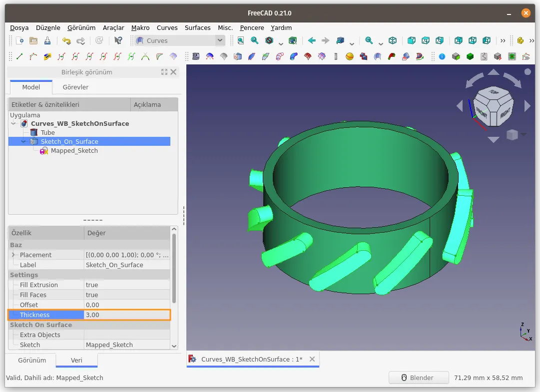Open the zoom options dropdown arrow
This screenshot has height=392, width=540.
pos(381,43)
